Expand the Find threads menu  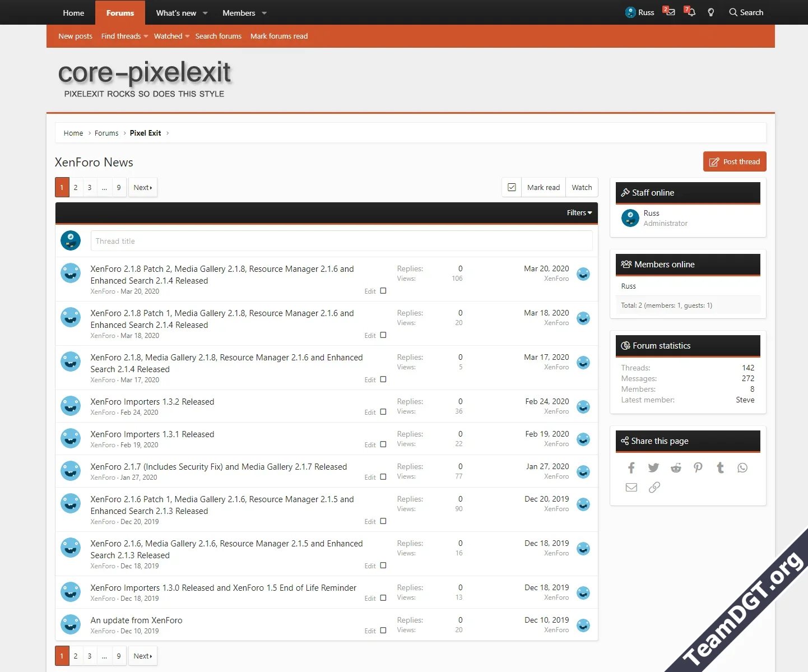point(146,36)
